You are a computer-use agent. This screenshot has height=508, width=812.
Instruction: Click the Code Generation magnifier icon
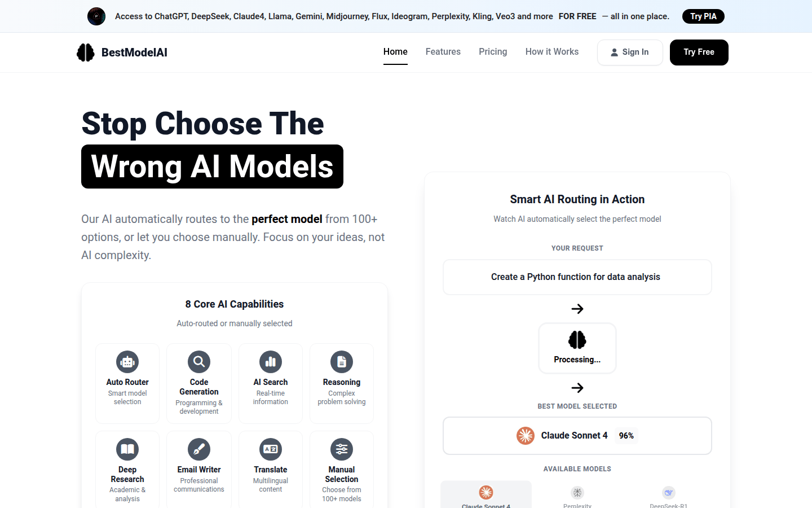click(199, 362)
